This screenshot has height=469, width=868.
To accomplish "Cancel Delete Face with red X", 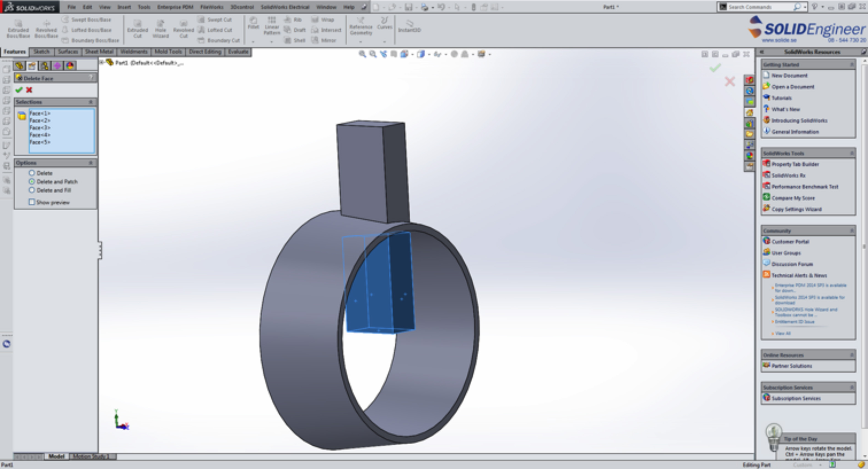I will 29,90.
